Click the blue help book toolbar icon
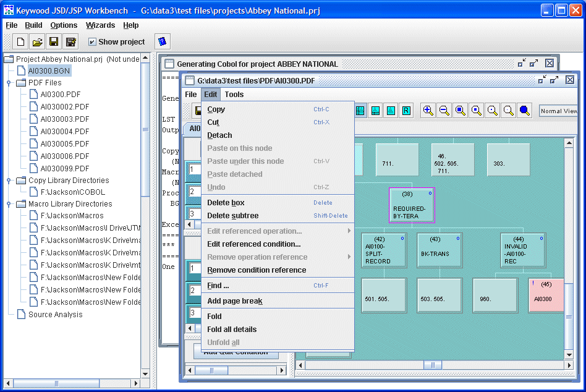This screenshot has width=586, height=392. [163, 41]
